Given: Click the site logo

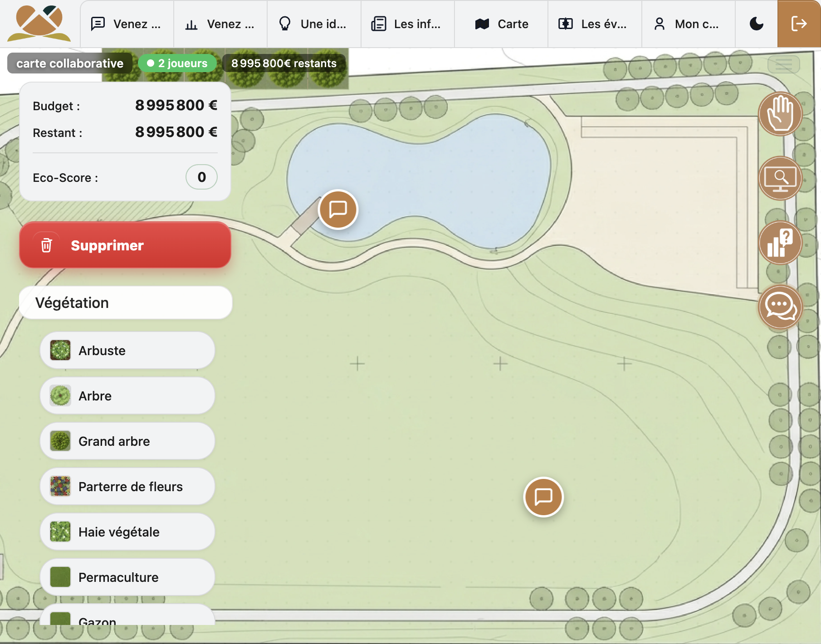Looking at the screenshot, I should tap(39, 24).
